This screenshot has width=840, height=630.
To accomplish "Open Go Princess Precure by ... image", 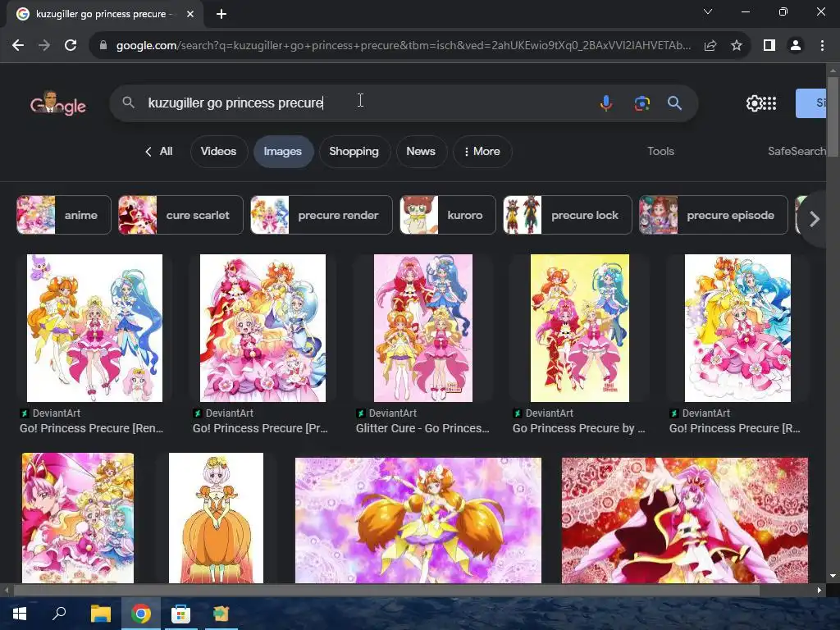I will (580, 328).
